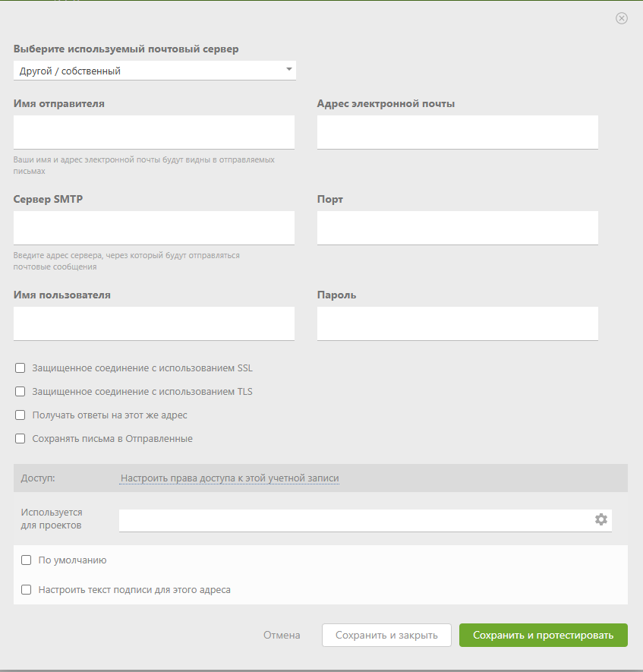Enable secure TLS connection checkbox
Image resolution: width=643 pixels, height=672 pixels.
(x=20, y=392)
